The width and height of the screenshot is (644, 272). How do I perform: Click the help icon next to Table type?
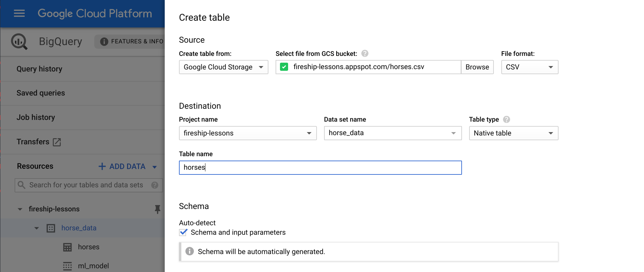click(506, 120)
